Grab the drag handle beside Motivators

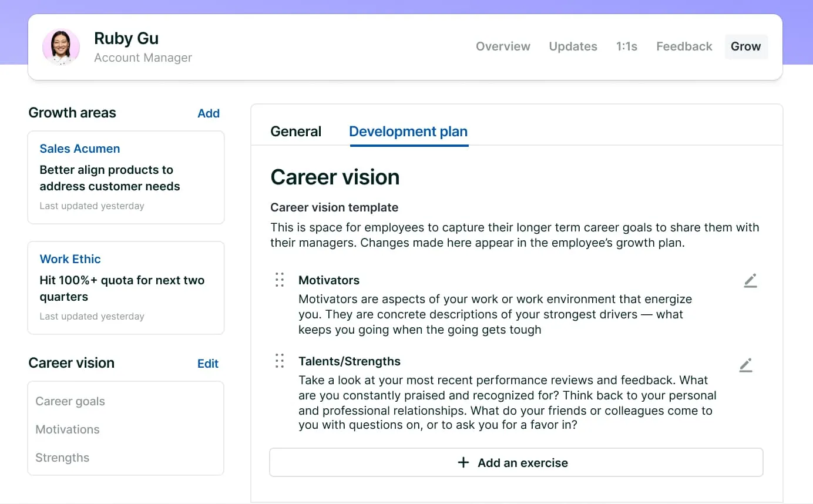pyautogui.click(x=280, y=280)
